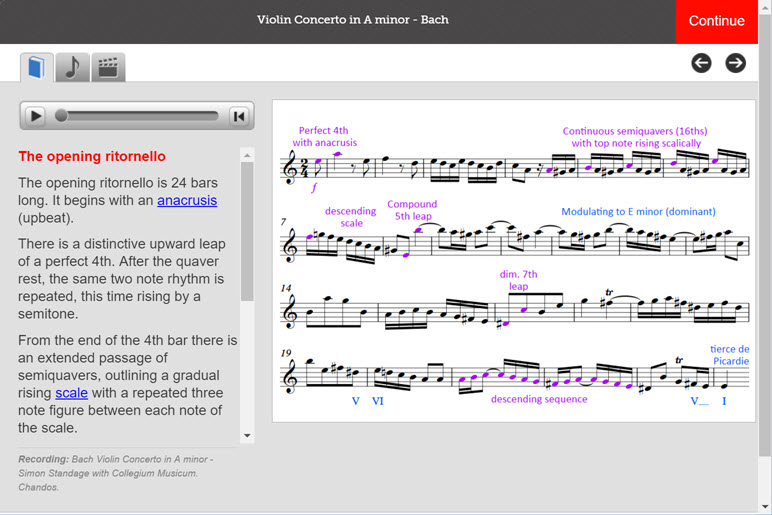
Task: Go to next page with right arrow
Action: click(x=736, y=63)
